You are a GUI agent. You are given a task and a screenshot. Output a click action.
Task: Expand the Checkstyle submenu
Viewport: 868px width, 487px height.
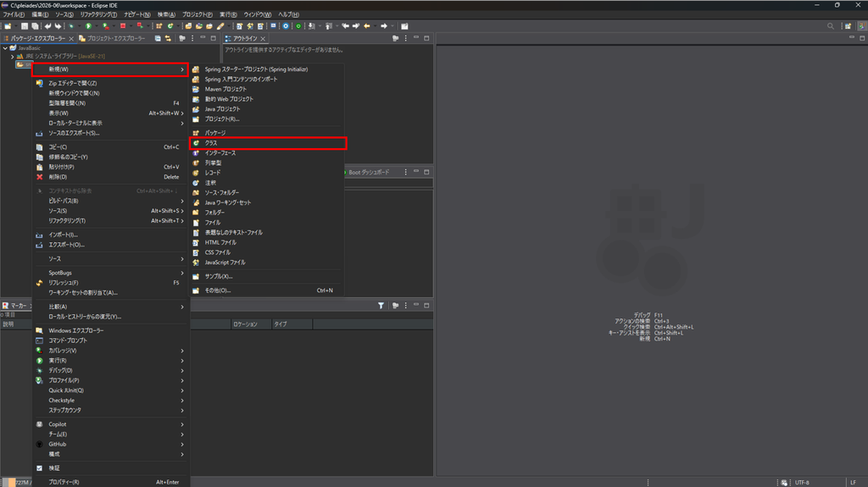tap(110, 401)
